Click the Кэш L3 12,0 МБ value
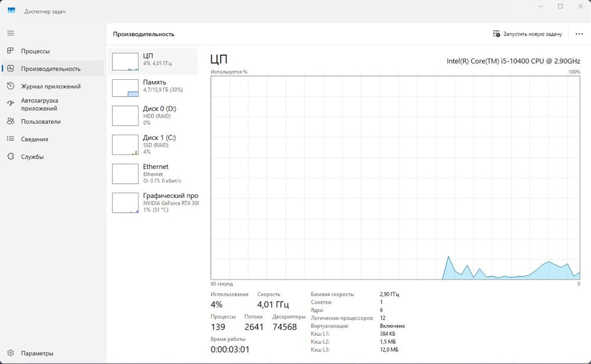 pos(389,350)
